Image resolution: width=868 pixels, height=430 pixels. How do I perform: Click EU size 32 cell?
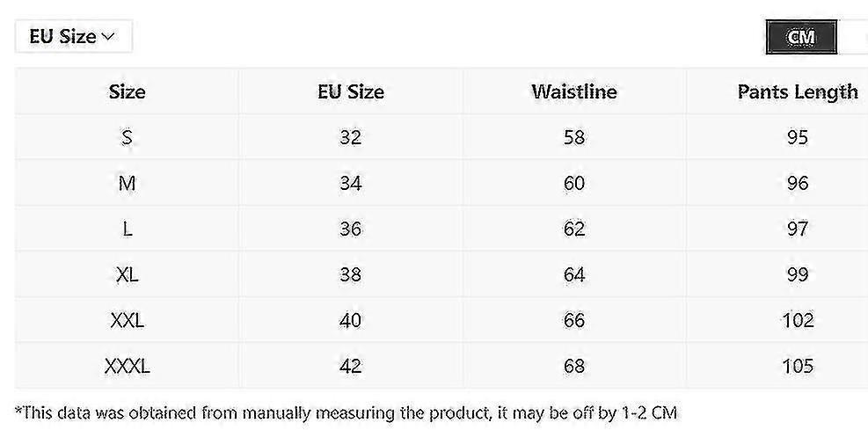[351, 138]
